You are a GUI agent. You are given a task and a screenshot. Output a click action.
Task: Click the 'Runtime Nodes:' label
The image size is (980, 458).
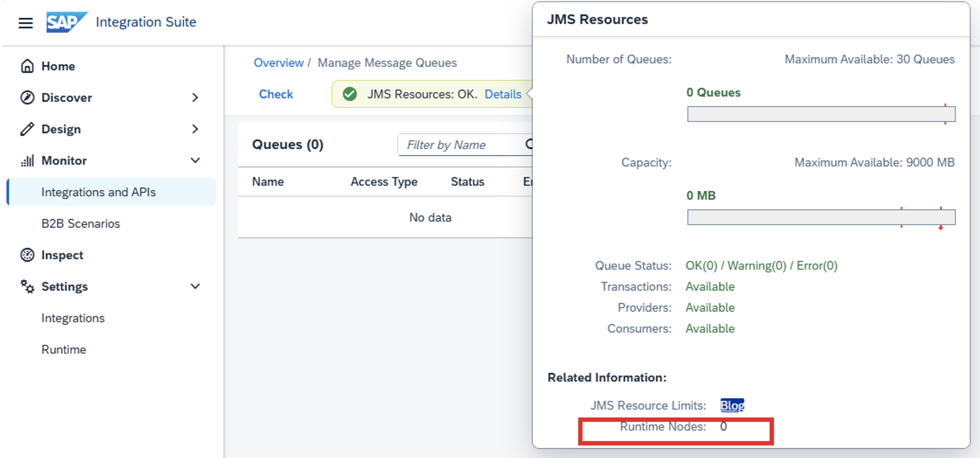(x=663, y=427)
